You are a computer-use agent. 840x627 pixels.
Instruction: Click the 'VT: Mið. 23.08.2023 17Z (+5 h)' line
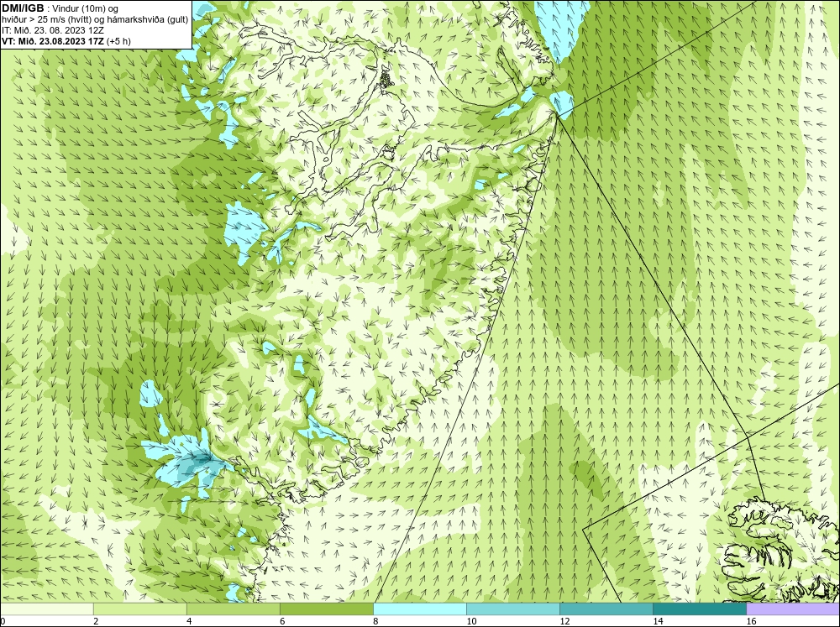click(66, 41)
